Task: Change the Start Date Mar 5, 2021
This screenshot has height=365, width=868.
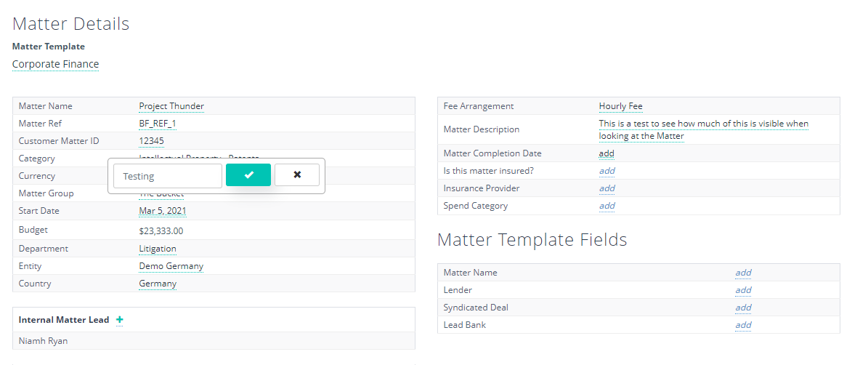Action: [x=163, y=211]
